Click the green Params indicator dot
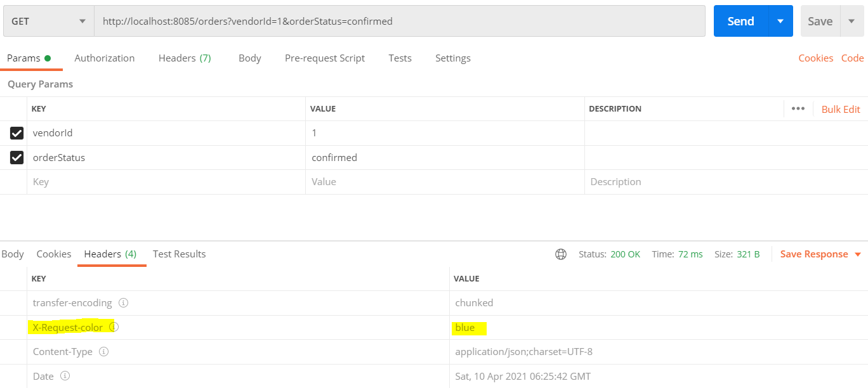Screen dimensions: 868x388 click(47, 56)
